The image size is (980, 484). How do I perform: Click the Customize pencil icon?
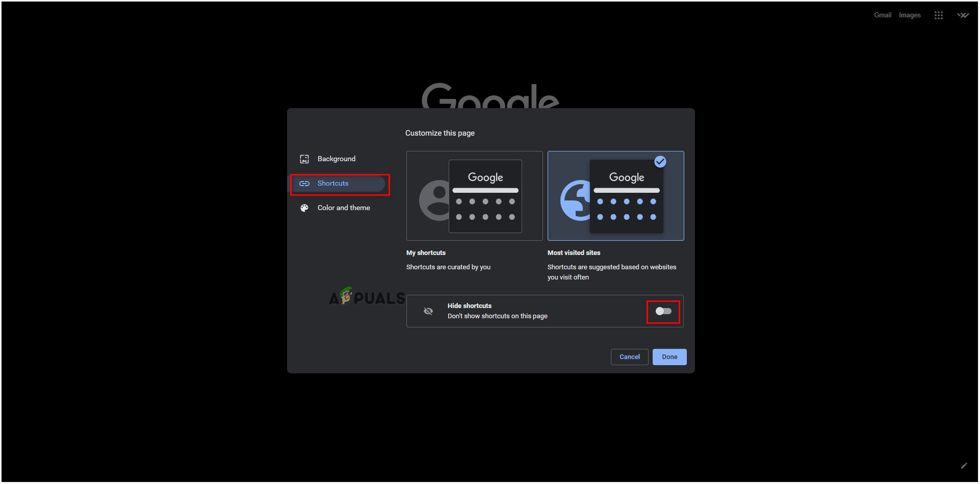964,466
